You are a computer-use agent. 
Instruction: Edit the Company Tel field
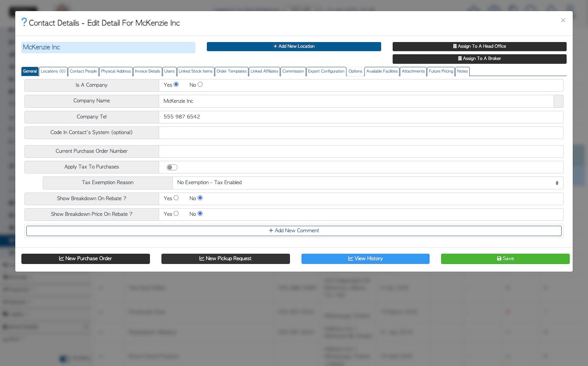pos(361,117)
